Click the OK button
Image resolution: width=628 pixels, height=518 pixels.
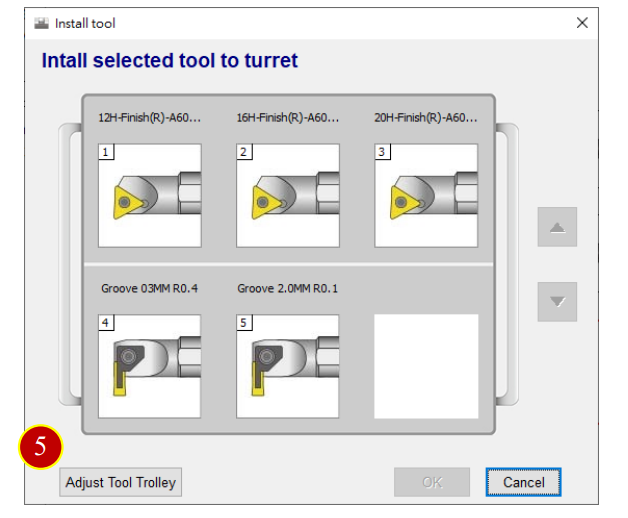(432, 482)
